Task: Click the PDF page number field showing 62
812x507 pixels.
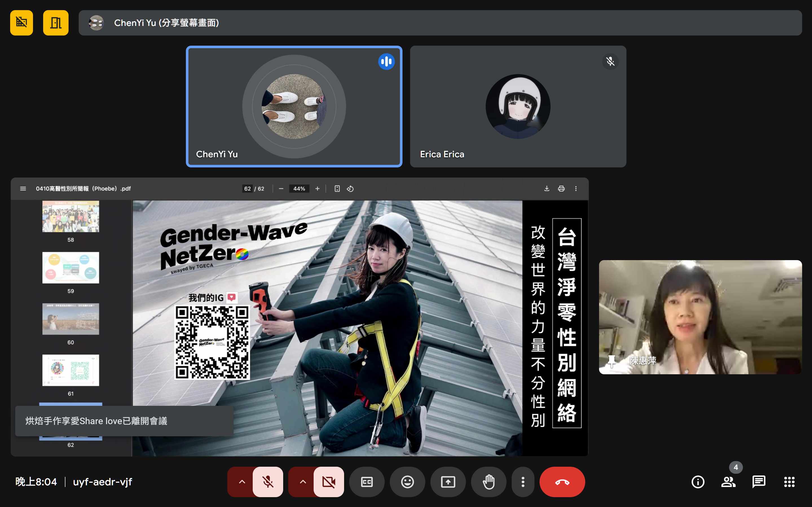Action: click(247, 189)
